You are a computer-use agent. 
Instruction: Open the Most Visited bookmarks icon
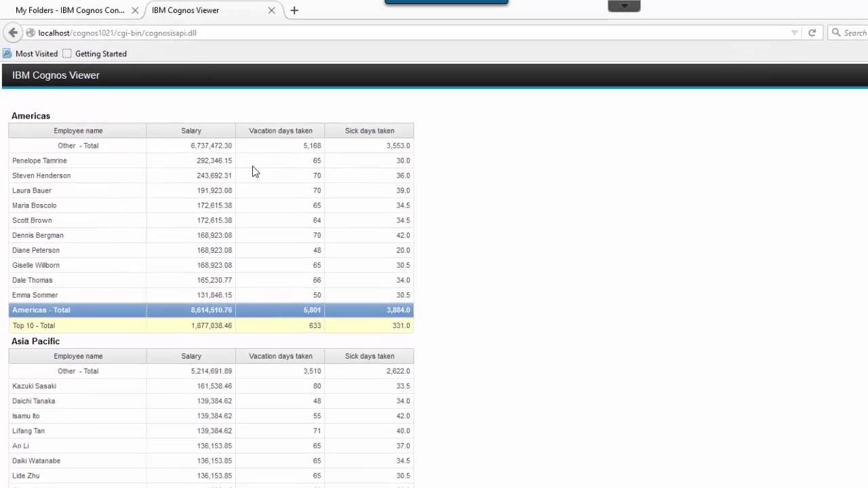pyautogui.click(x=7, y=54)
